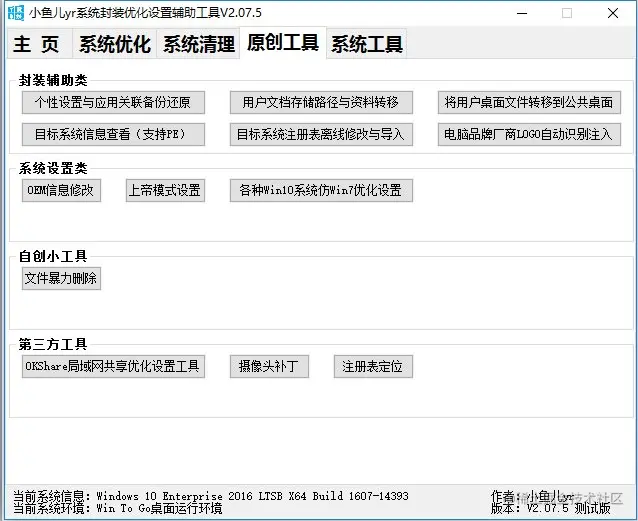The width and height of the screenshot is (638, 521).
Task: Open the 系统清理 tab
Action: [199, 44]
